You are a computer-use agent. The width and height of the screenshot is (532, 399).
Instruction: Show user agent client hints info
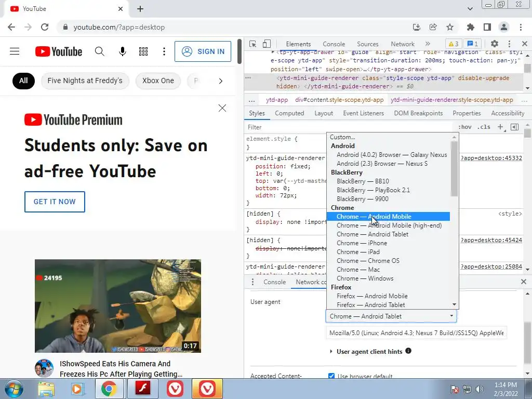(408, 351)
